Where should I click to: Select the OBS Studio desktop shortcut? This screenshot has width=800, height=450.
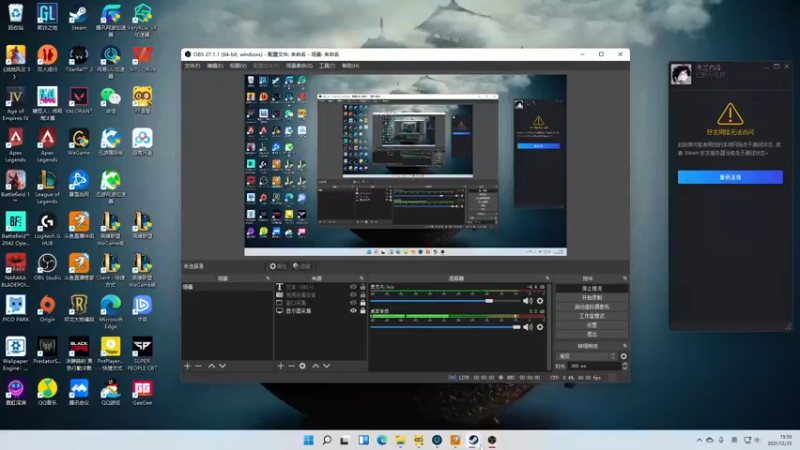47,267
